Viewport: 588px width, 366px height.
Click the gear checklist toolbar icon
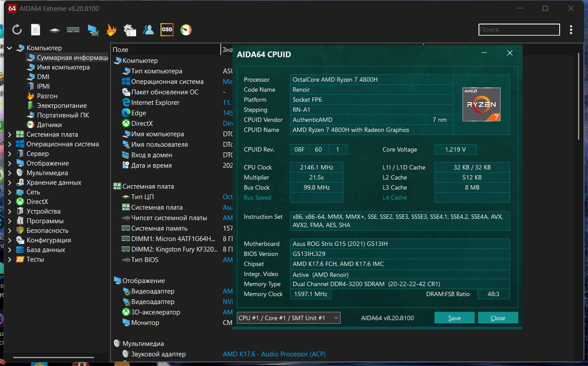(130, 30)
